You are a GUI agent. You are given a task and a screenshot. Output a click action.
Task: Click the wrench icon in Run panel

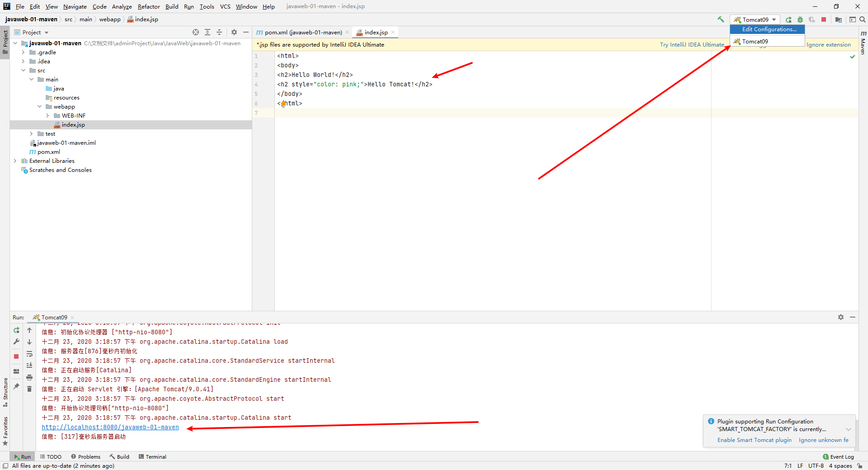tap(16, 342)
